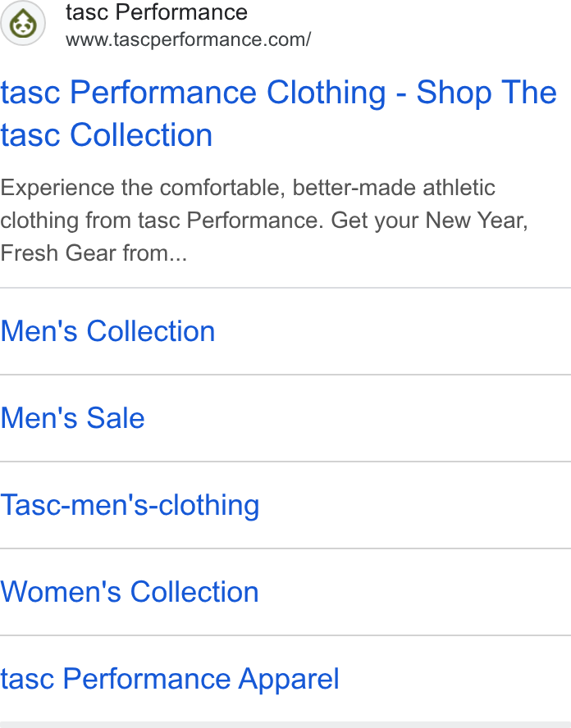Click "Experience the comfortable" description line
Viewport: 571px width, 728px height.
248,188
